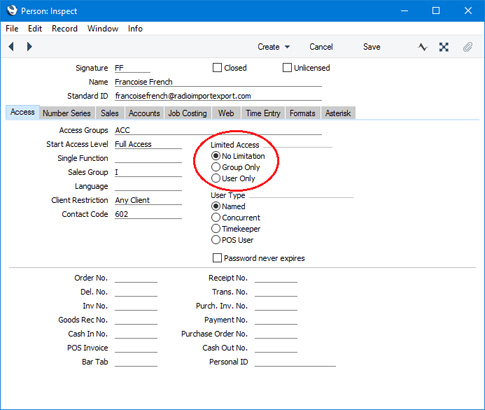This screenshot has height=410, width=485.
Task: Click the Cancel button
Action: [x=321, y=47]
